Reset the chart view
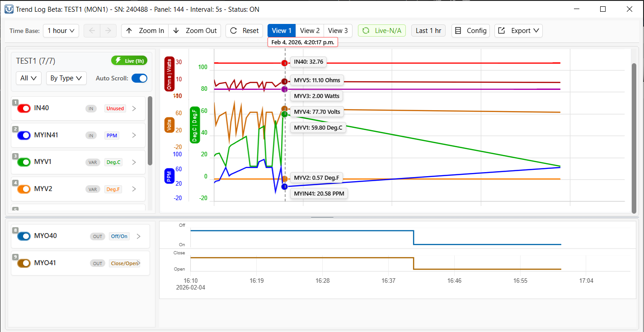The image size is (644, 332). [x=244, y=31]
